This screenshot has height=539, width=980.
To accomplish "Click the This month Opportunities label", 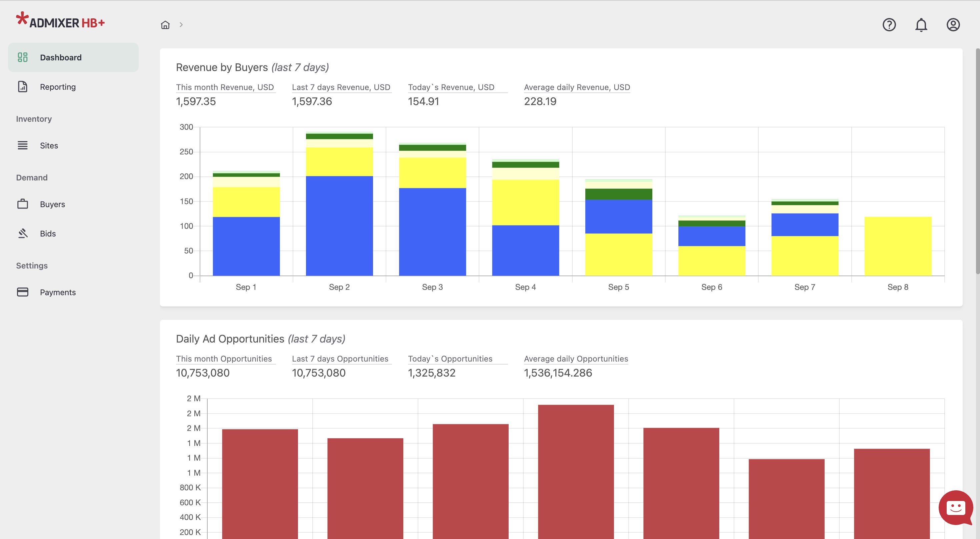I will tap(224, 359).
